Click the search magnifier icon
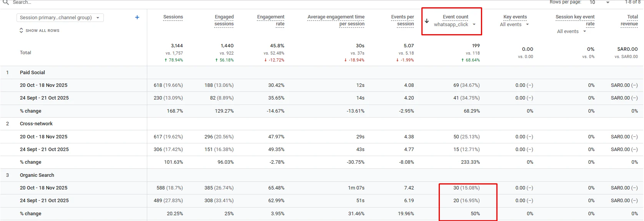The width and height of the screenshot is (644, 221). (6, 2)
